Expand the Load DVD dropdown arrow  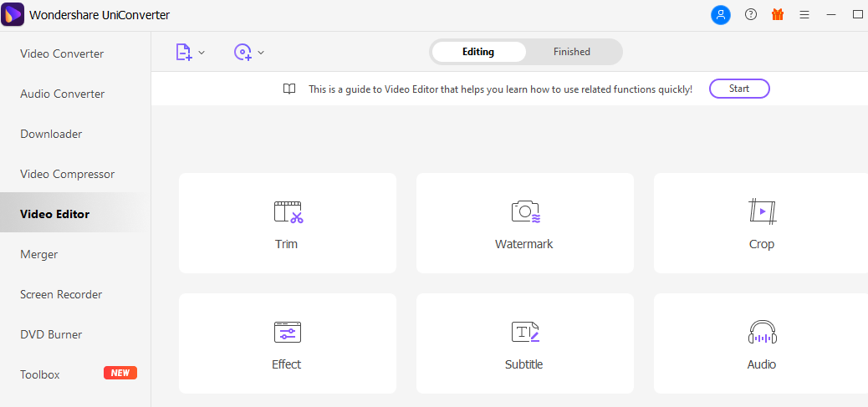(x=261, y=53)
